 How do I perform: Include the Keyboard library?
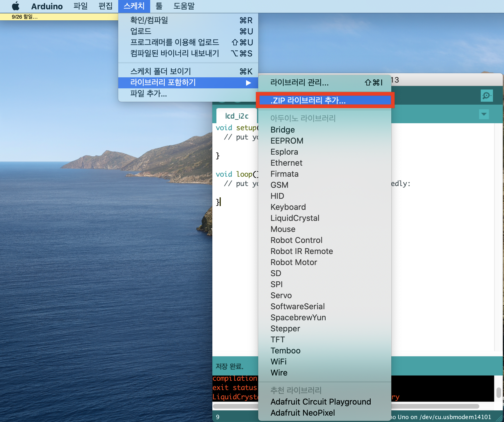(x=325, y=207)
